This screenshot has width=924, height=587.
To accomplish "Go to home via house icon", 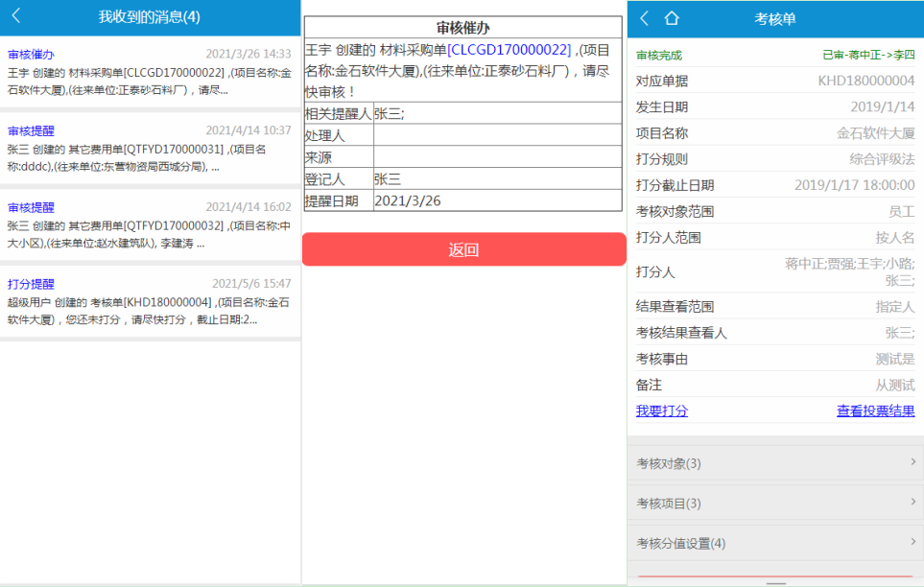I will point(672,17).
